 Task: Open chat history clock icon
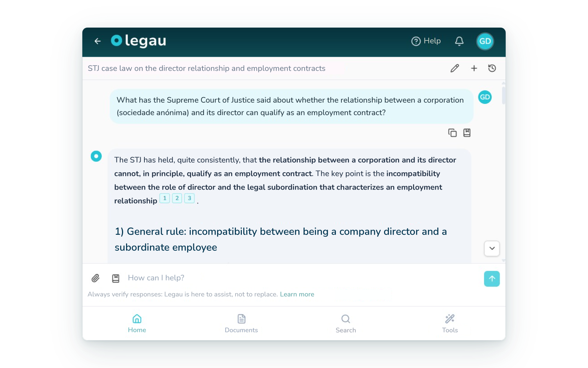[x=492, y=68]
